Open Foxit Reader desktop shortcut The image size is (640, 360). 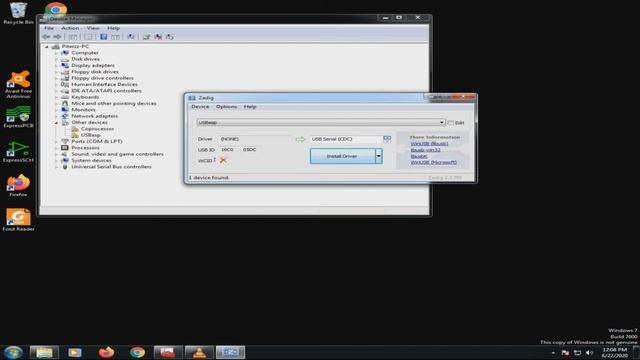18,220
